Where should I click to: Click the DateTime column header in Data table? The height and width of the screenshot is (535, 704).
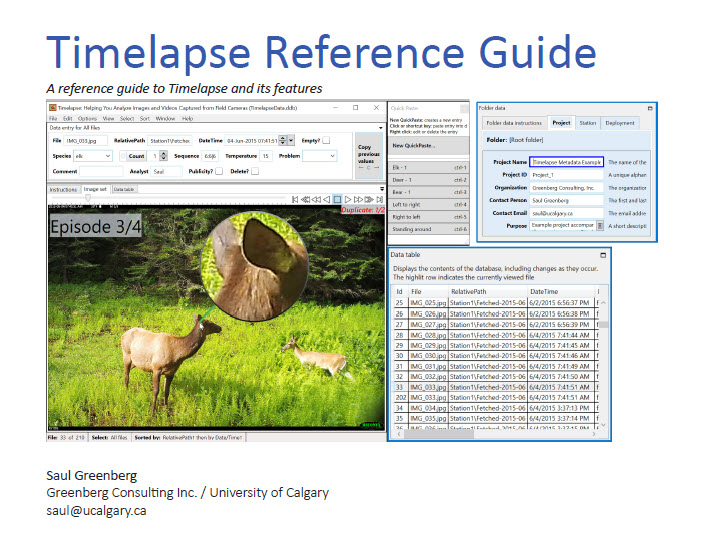(561, 292)
